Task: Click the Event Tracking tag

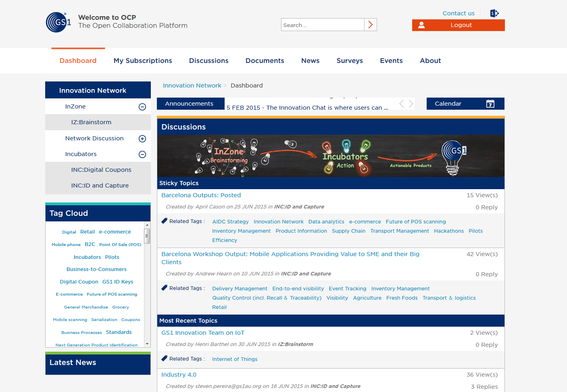Action: pos(348,289)
